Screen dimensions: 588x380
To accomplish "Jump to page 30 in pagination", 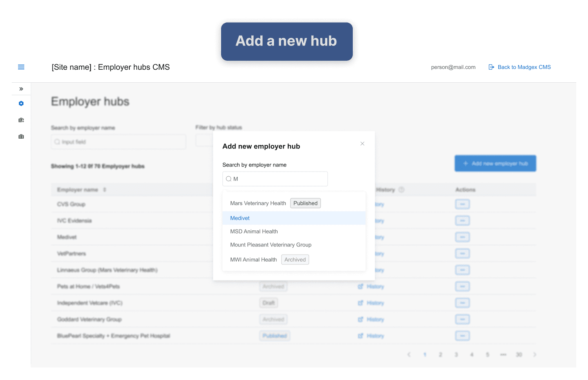I will coord(519,355).
